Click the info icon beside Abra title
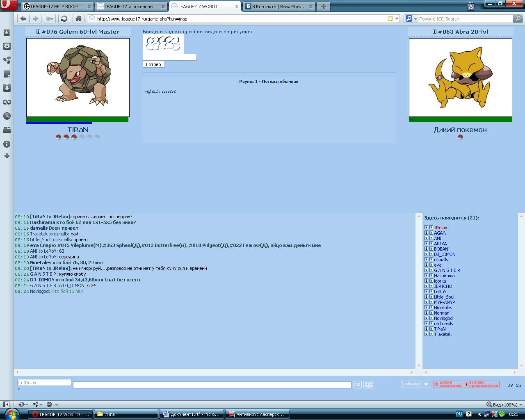This screenshot has height=420, width=525. (434, 32)
